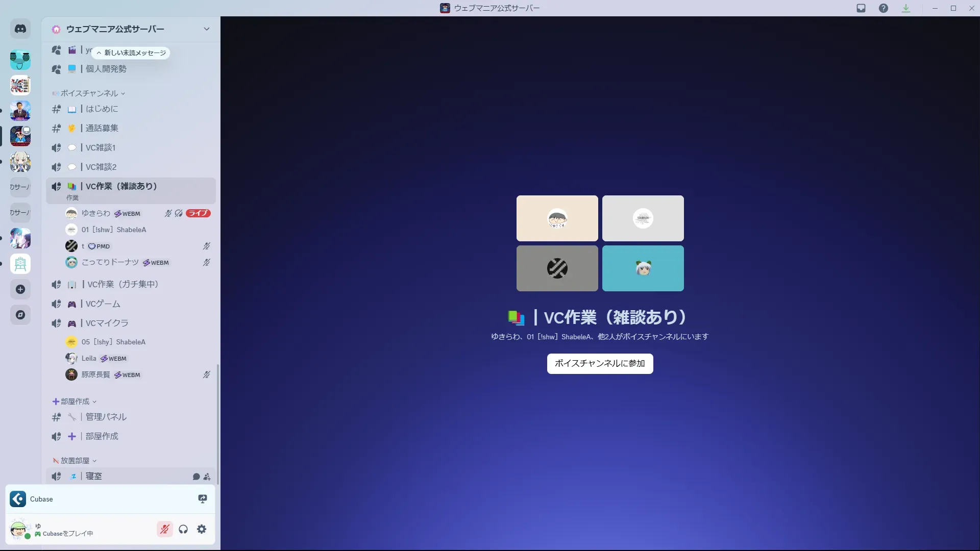
Task: Collapse the ボイスチャンネル category
Action: click(x=89, y=93)
